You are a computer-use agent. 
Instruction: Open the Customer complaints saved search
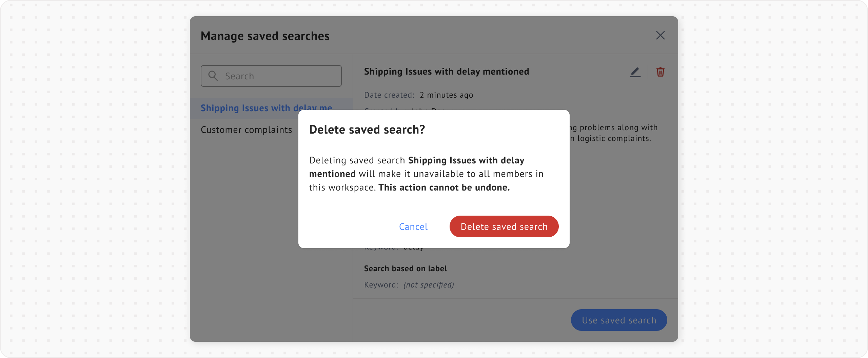point(246,130)
